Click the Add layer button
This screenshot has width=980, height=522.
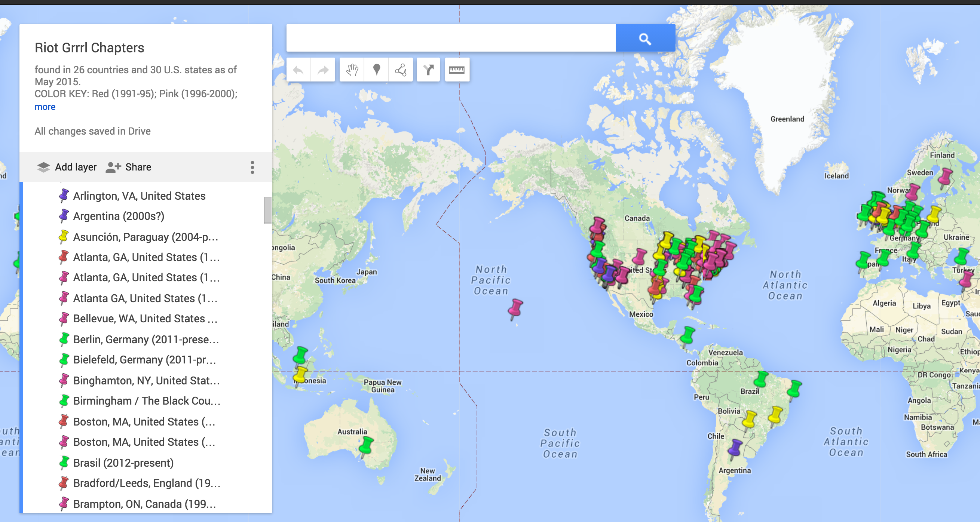[x=67, y=167]
